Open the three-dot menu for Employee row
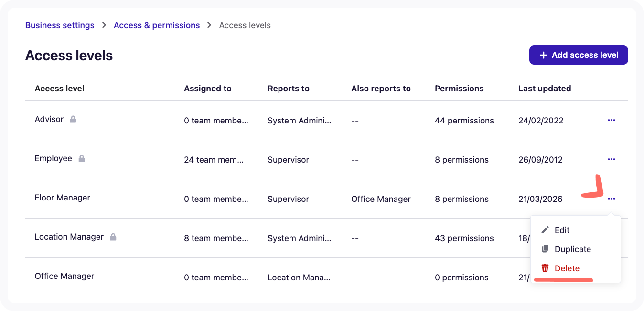Viewport: 644px width, 311px height. coord(611,159)
